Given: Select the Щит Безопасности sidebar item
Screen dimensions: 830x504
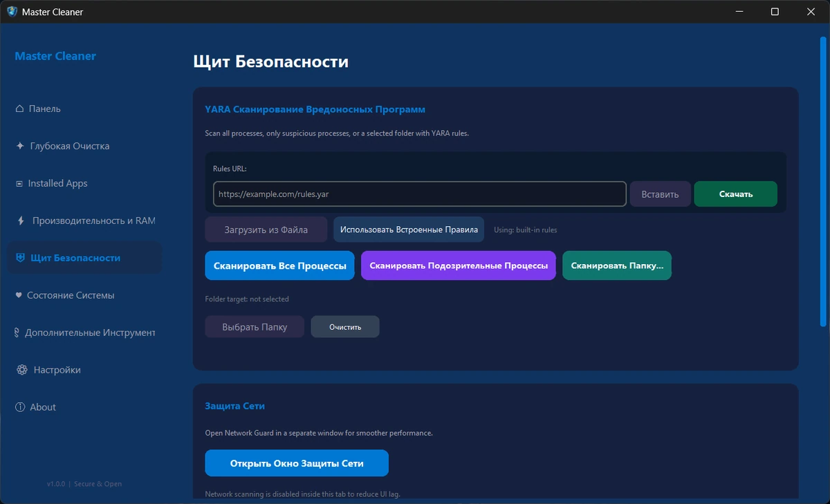Looking at the screenshot, I should [x=84, y=258].
